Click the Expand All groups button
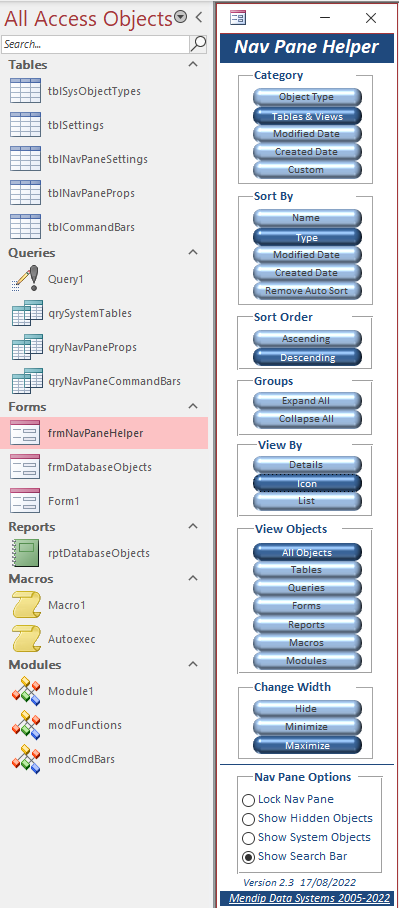The height and width of the screenshot is (908, 399). (307, 401)
